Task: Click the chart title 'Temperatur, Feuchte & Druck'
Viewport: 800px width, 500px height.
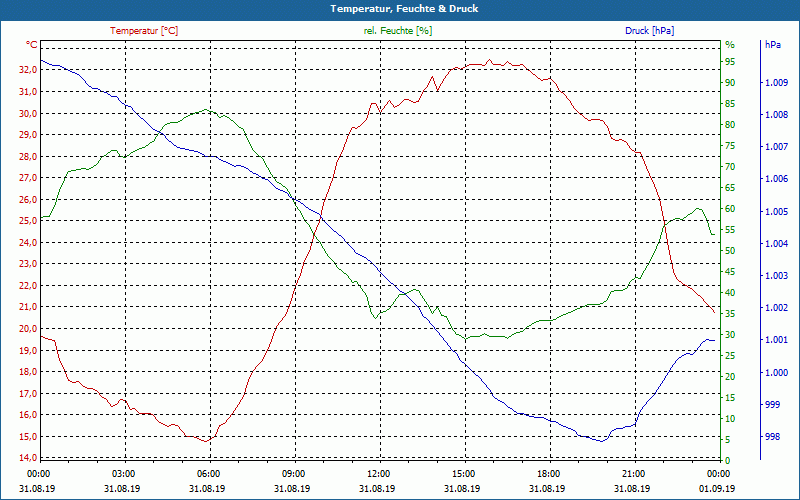Action: point(404,9)
